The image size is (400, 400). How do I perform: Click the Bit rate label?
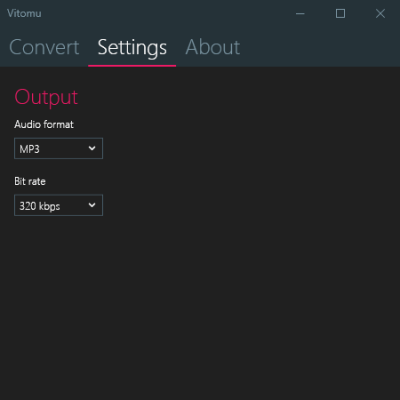(30, 181)
